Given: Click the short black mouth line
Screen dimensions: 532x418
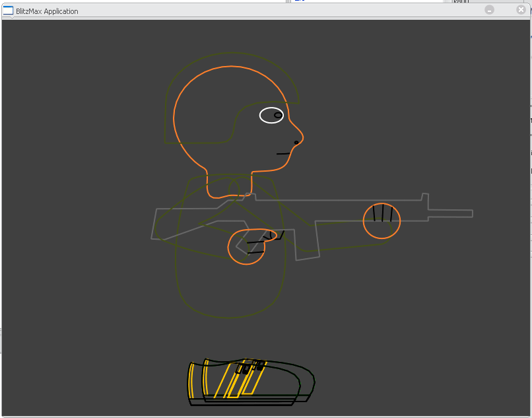Looking at the screenshot, I should pos(283,154).
